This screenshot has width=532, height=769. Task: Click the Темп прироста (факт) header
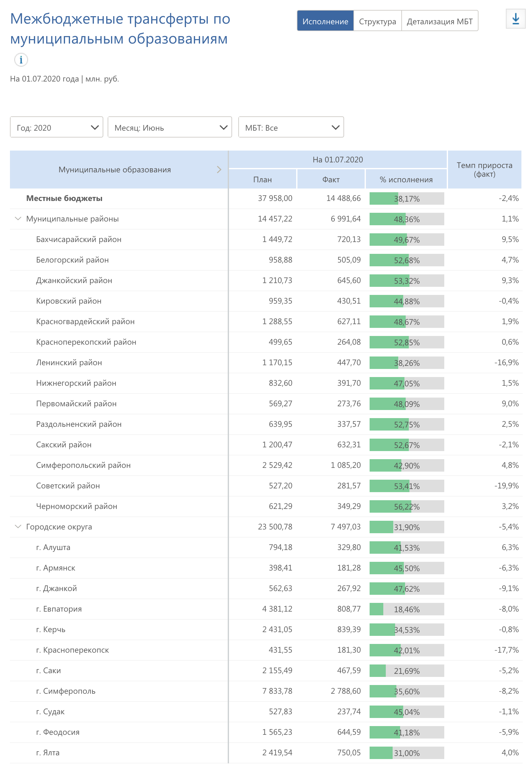point(484,170)
